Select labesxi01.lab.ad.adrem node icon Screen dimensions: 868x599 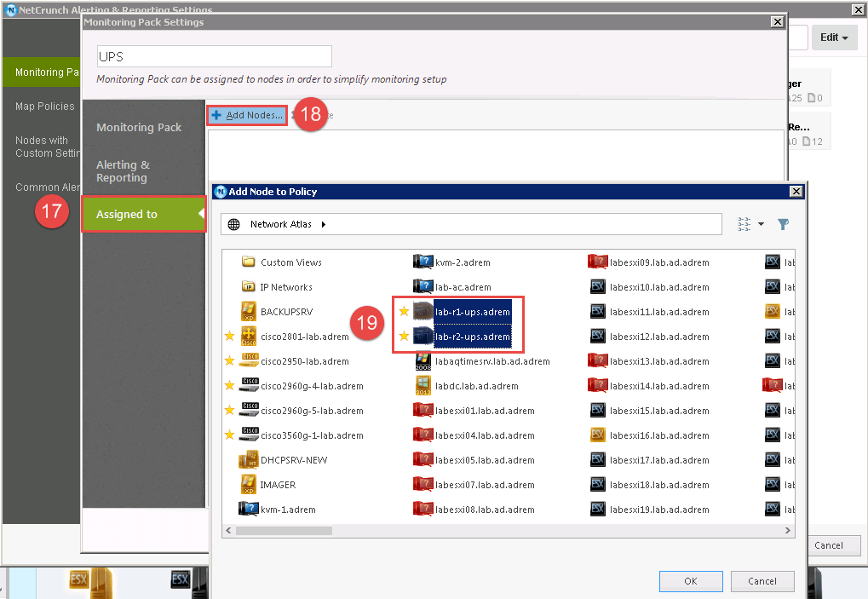pyautogui.click(x=423, y=410)
